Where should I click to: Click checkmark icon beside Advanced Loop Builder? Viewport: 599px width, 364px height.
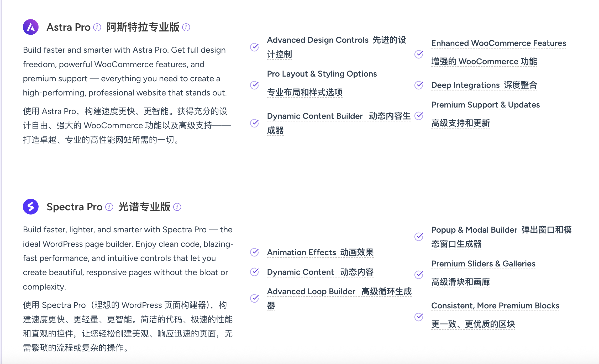(x=254, y=298)
